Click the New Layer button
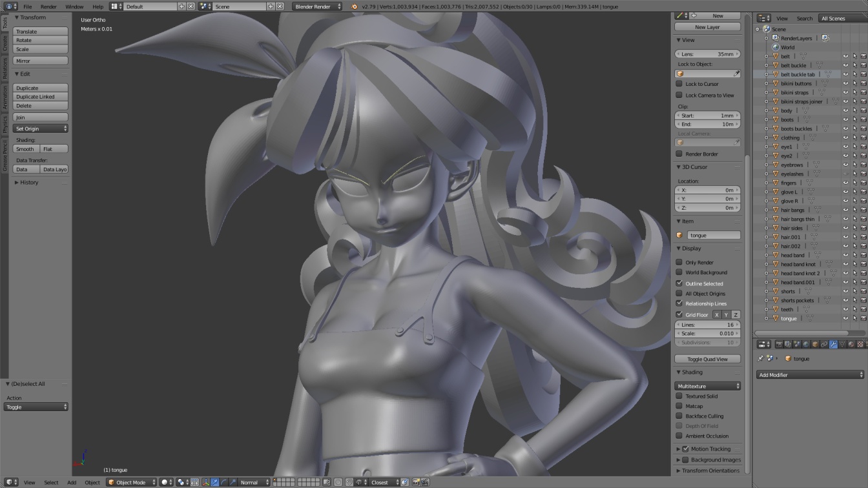The width and height of the screenshot is (868, 488). pyautogui.click(x=707, y=27)
